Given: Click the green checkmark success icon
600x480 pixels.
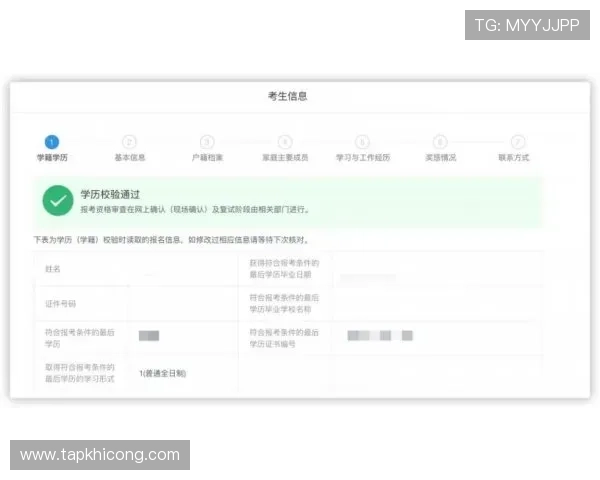Looking at the screenshot, I should click(x=58, y=201).
